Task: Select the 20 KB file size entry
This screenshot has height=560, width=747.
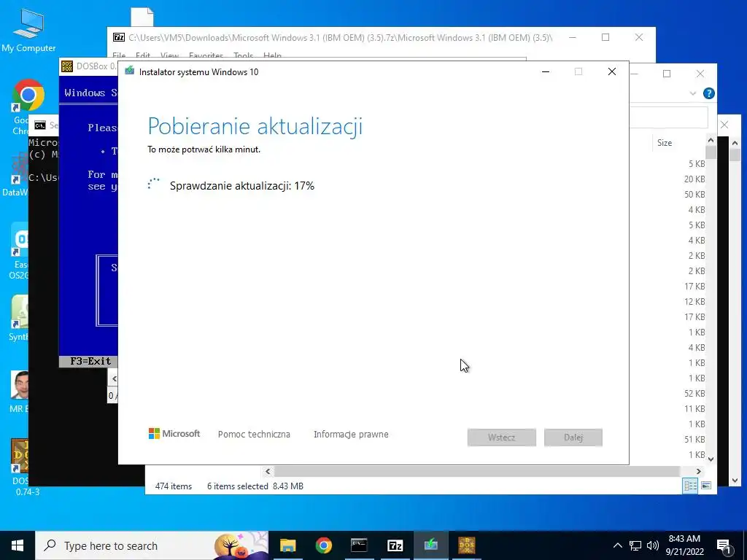Action: coord(694,179)
